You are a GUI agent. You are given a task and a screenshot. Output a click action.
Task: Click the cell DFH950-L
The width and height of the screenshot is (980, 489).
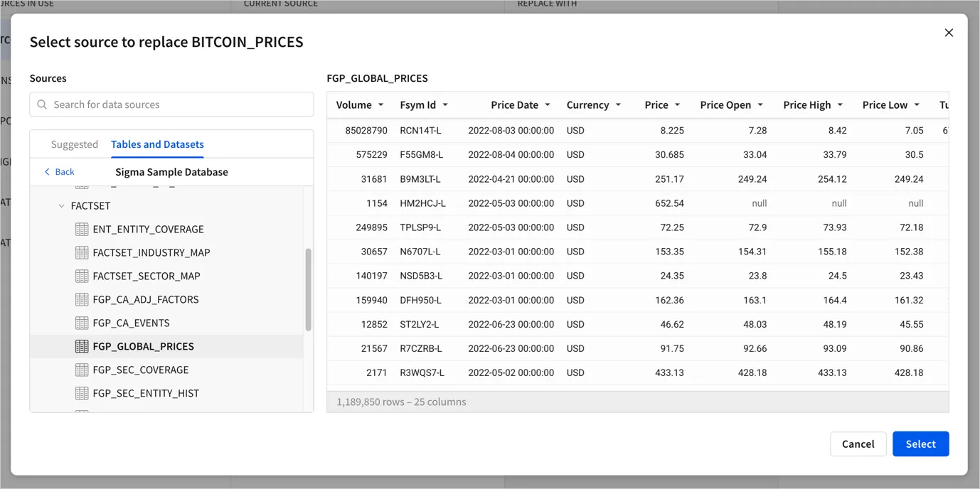(421, 300)
